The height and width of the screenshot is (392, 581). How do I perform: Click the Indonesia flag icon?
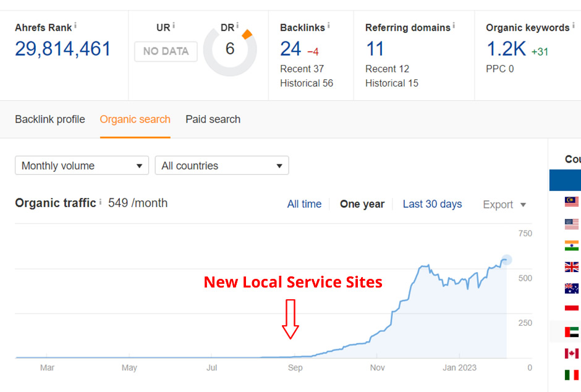571,310
